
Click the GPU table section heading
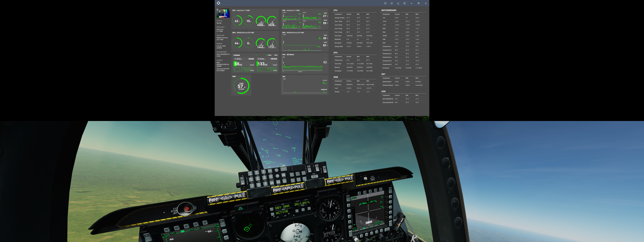[335, 53]
